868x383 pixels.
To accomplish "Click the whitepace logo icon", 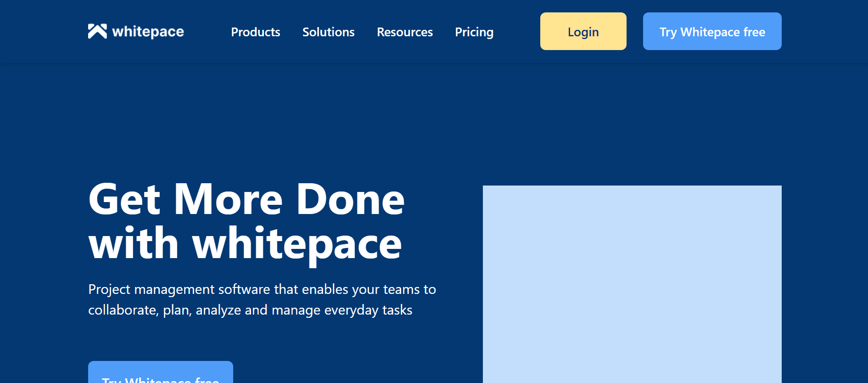I will (97, 31).
